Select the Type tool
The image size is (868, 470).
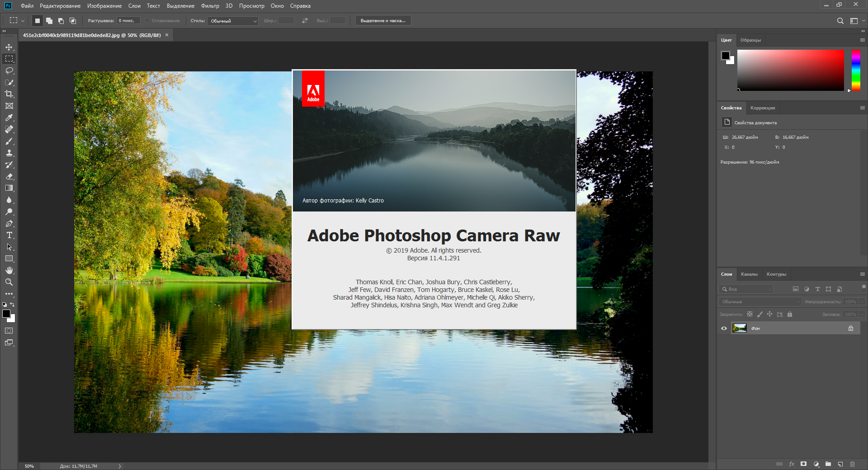9,235
